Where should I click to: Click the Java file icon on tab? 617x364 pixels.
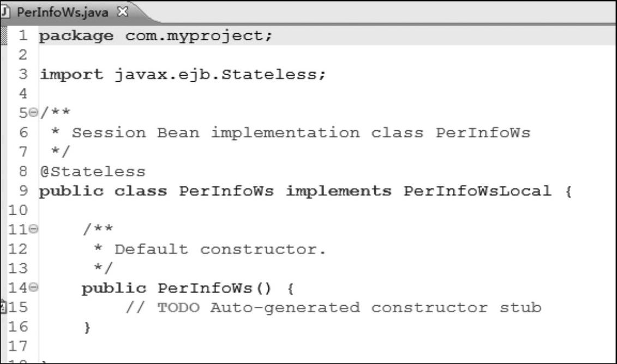5,12
